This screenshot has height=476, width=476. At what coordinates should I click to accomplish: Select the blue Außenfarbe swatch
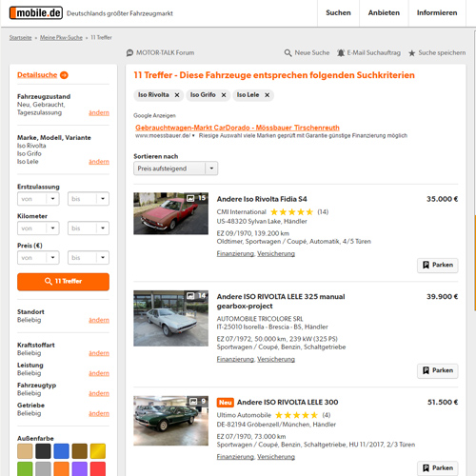62,451
